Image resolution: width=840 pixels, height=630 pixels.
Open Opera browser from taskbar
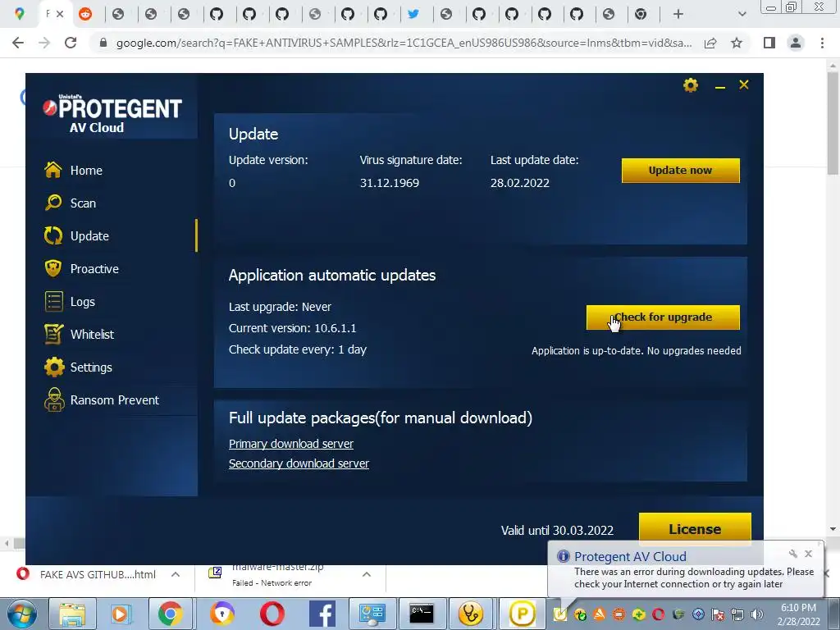click(272, 614)
